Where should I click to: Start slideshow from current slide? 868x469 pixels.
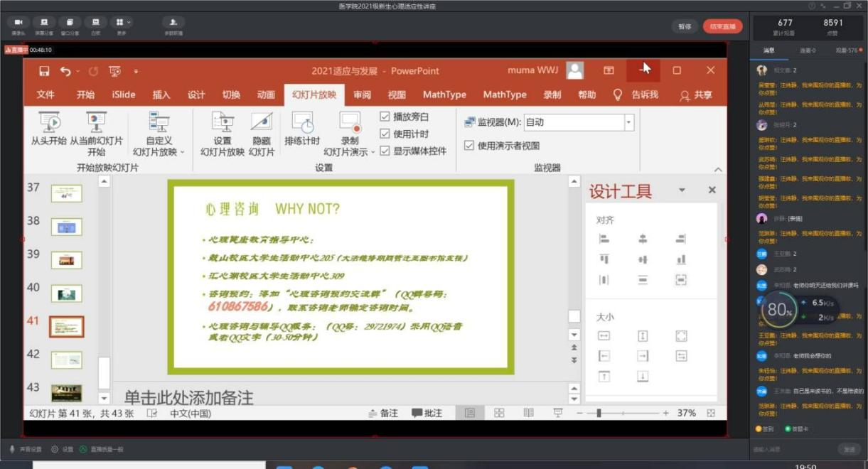point(96,123)
